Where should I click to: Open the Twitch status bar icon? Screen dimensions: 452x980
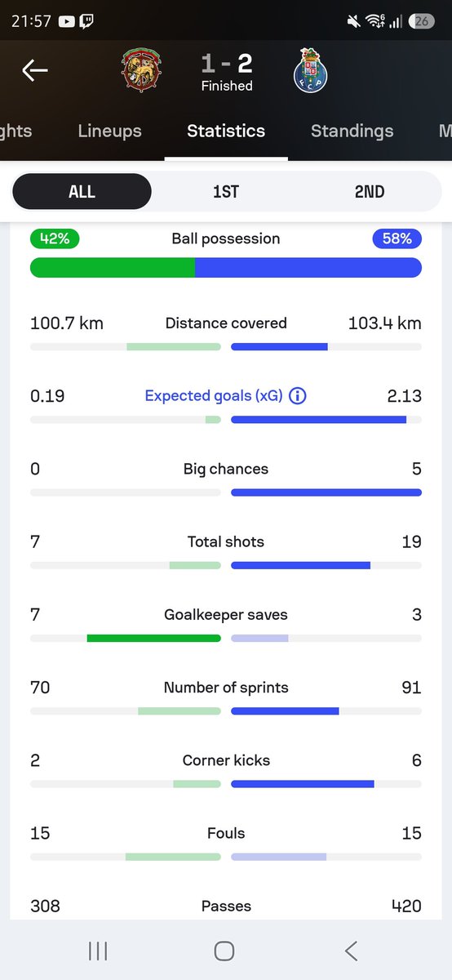tap(86, 22)
